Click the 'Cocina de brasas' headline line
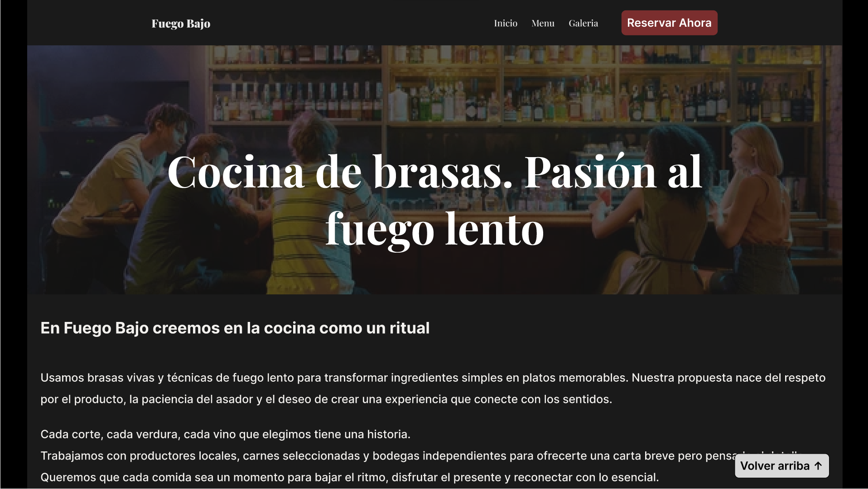Viewport: 868px width, 489px height. pos(434,171)
